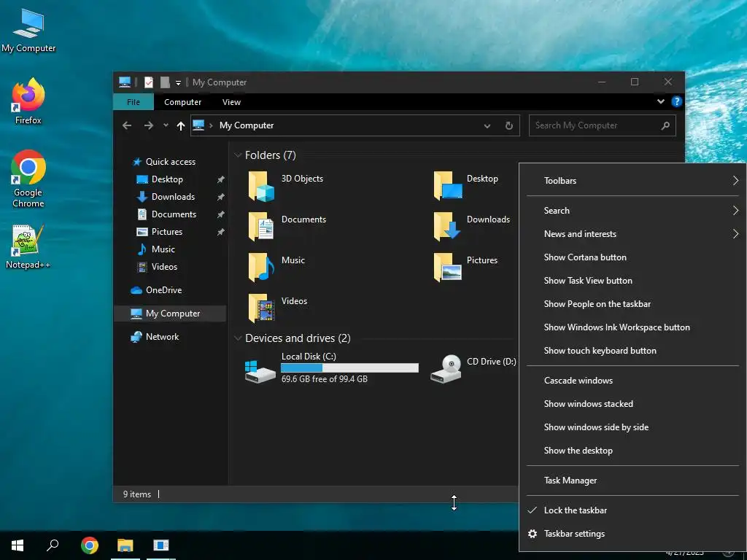Click the New folder quick access toolbar icon
Screen dimensions: 747x560
(x=165, y=82)
